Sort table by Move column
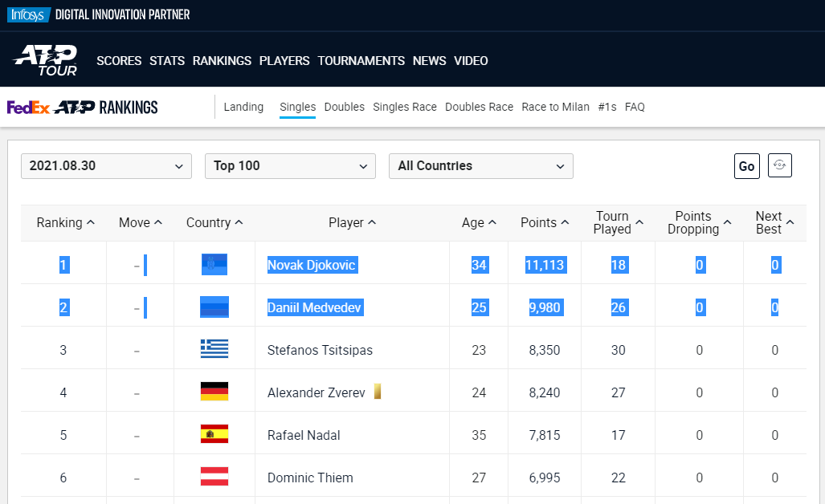Screen dimensions: 825x504 click(x=140, y=223)
